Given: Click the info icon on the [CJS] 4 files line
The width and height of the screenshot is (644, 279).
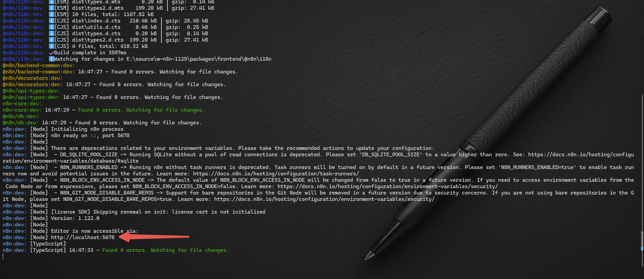Looking at the screenshot, I should [51, 46].
